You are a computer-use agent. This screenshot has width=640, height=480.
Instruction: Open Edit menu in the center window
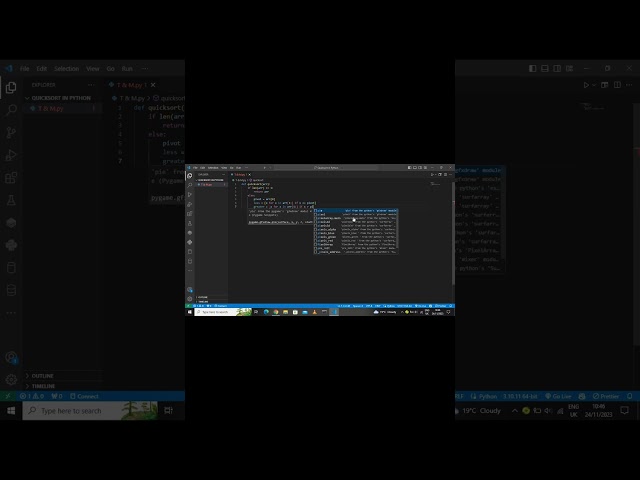(x=202, y=168)
